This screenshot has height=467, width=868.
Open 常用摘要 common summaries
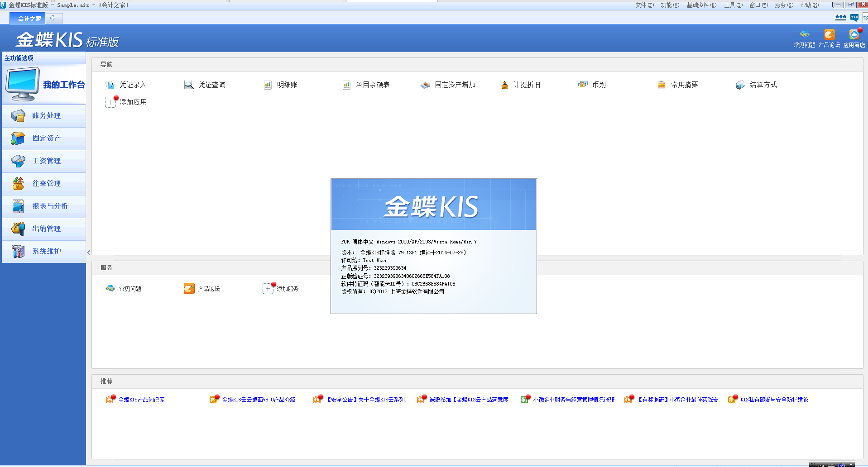pyautogui.click(x=662, y=85)
